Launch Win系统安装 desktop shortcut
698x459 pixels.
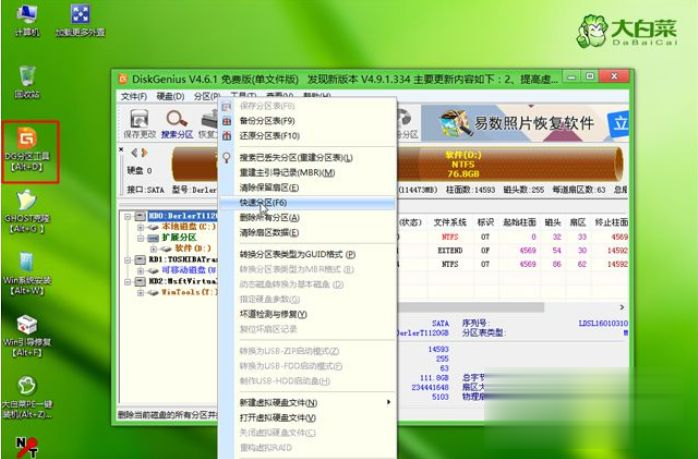(27, 274)
